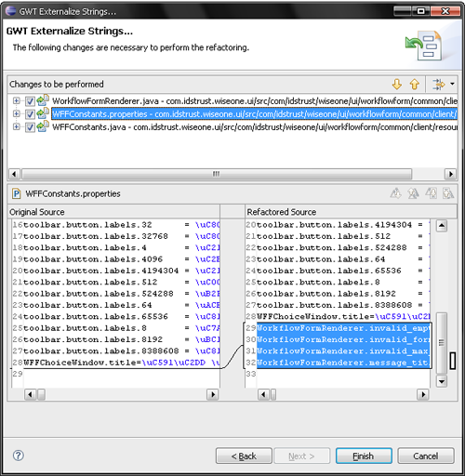Screen dimensions: 465x476
Task: Open filter changes dropdown arrow
Action: (x=452, y=84)
